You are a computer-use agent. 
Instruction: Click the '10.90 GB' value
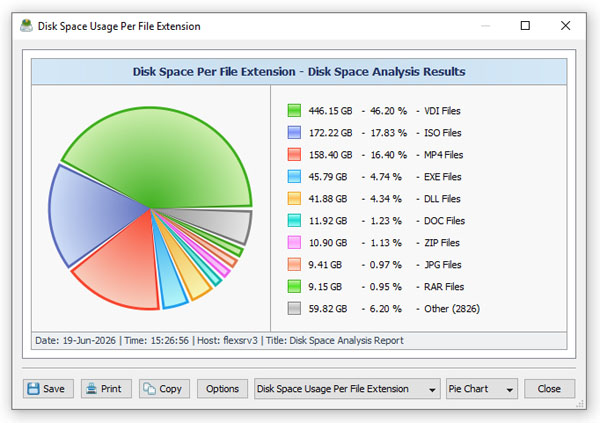(x=328, y=243)
